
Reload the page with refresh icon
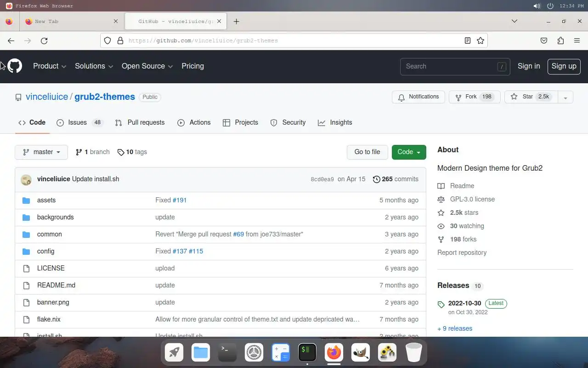click(x=44, y=40)
